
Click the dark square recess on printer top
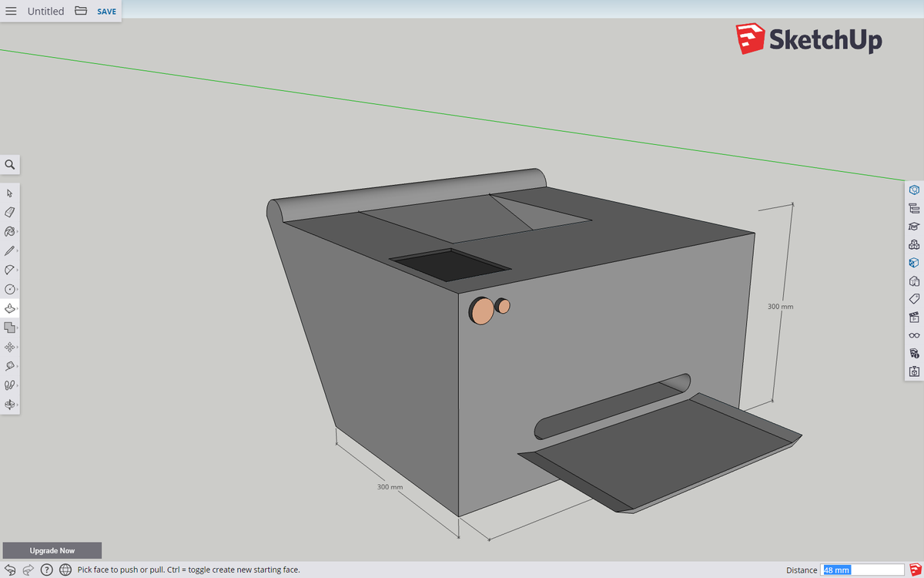[x=451, y=264]
